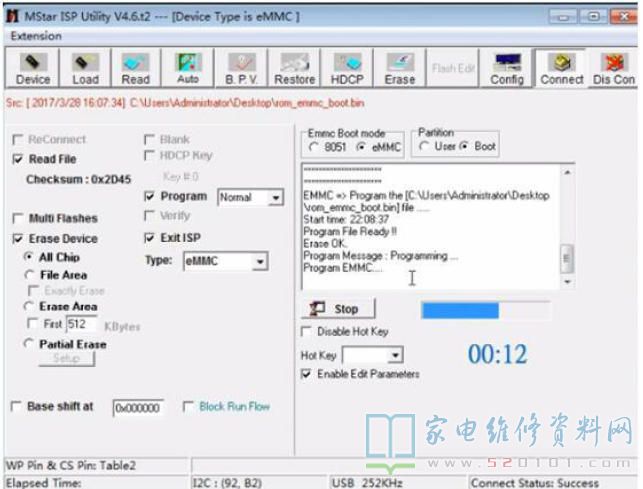Image resolution: width=643 pixels, height=489 pixels.
Task: Click the Restore toolbar icon
Action: (x=294, y=68)
